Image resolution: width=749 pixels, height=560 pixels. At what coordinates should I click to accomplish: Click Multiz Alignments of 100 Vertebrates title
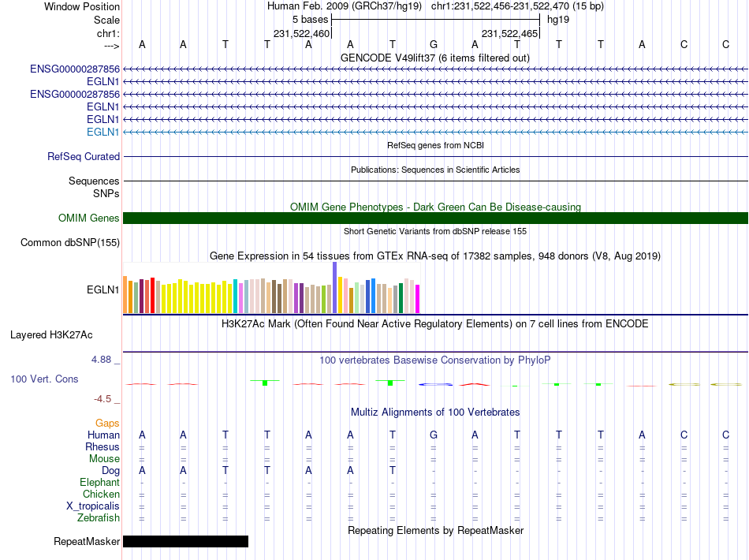(x=435, y=412)
